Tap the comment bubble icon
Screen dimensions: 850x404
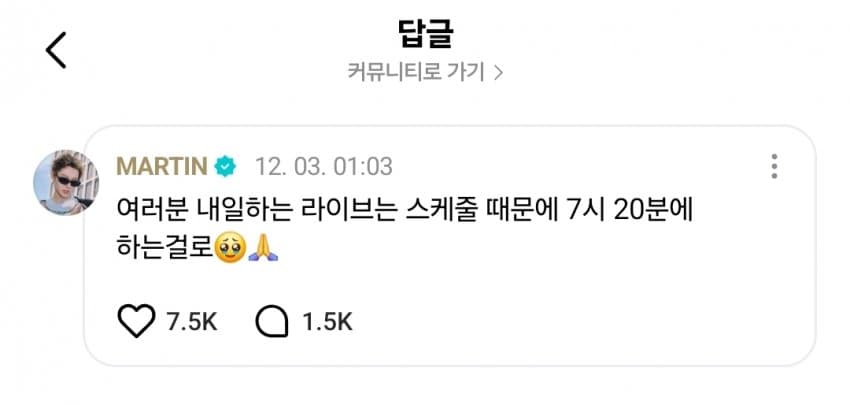click(272, 322)
